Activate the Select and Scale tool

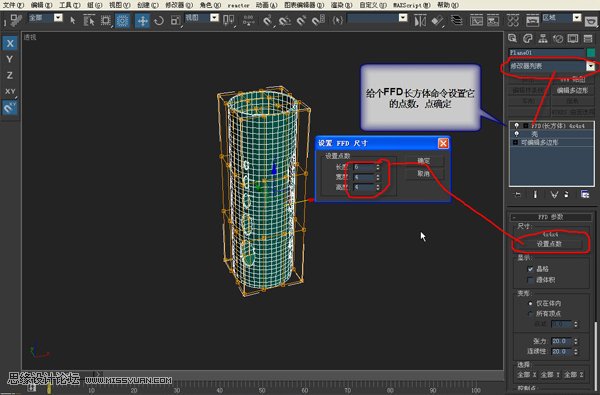click(176, 20)
